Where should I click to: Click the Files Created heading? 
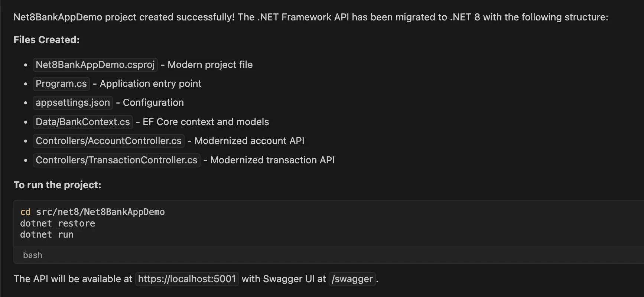pyautogui.click(x=46, y=40)
